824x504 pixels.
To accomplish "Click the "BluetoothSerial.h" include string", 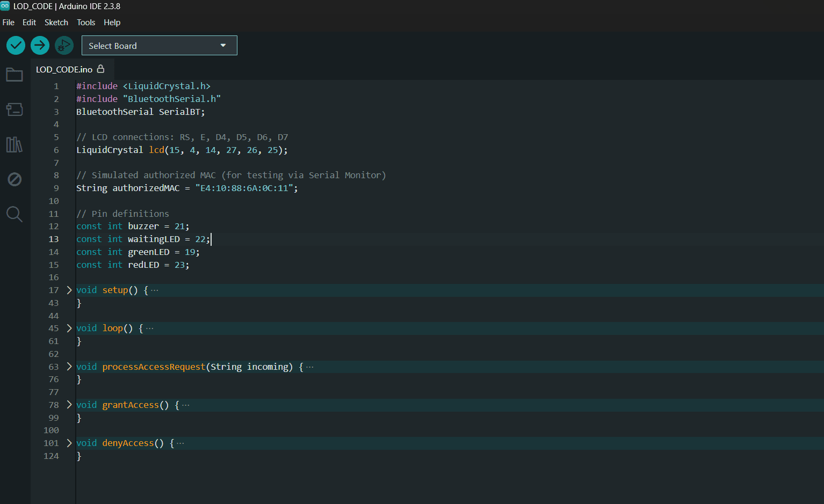I will point(171,99).
